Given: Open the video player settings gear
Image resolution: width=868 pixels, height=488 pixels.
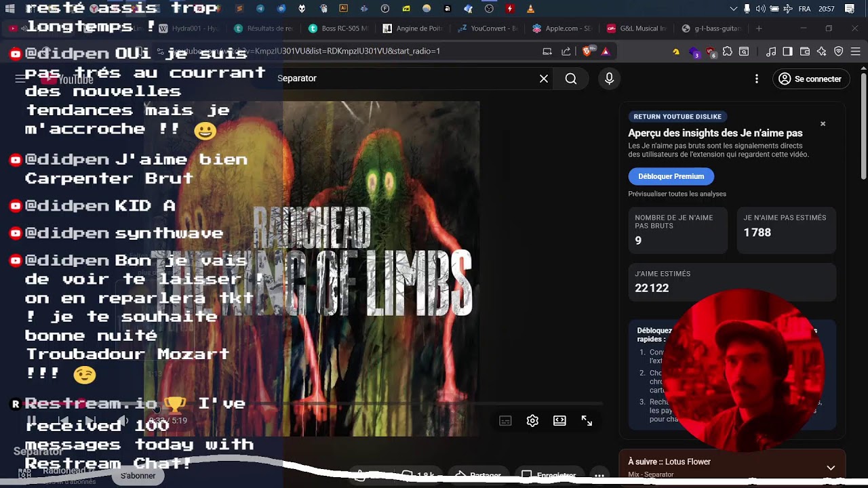Looking at the screenshot, I should 532,421.
